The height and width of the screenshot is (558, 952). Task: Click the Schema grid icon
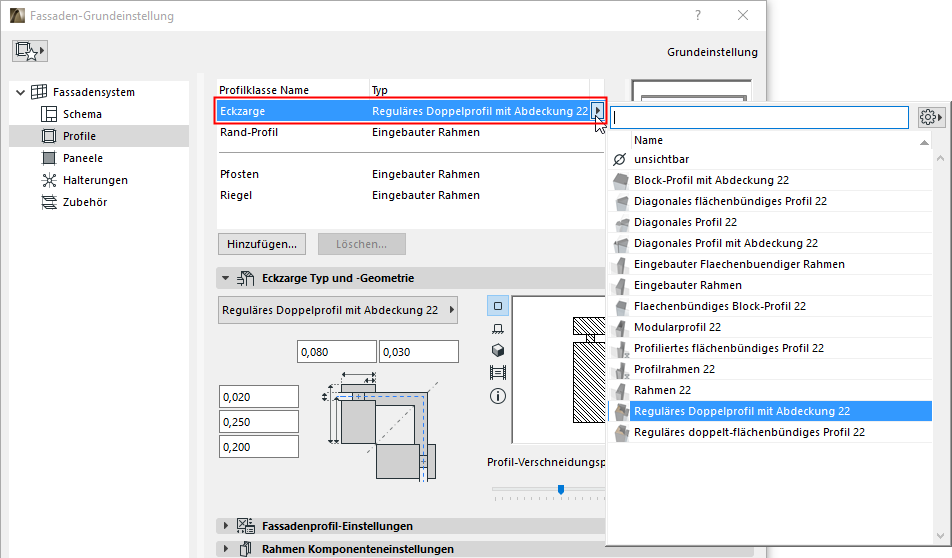49,114
